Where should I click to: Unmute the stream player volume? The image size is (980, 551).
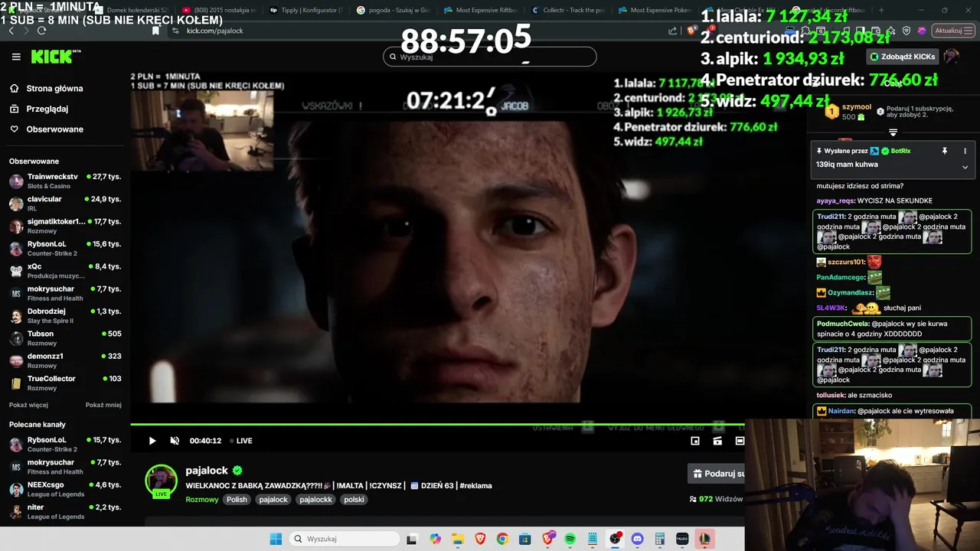[175, 441]
